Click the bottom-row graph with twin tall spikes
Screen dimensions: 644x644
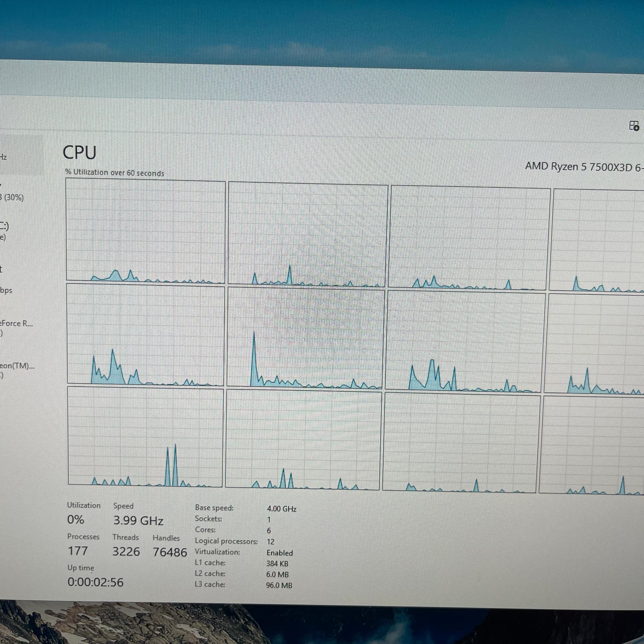(145, 437)
